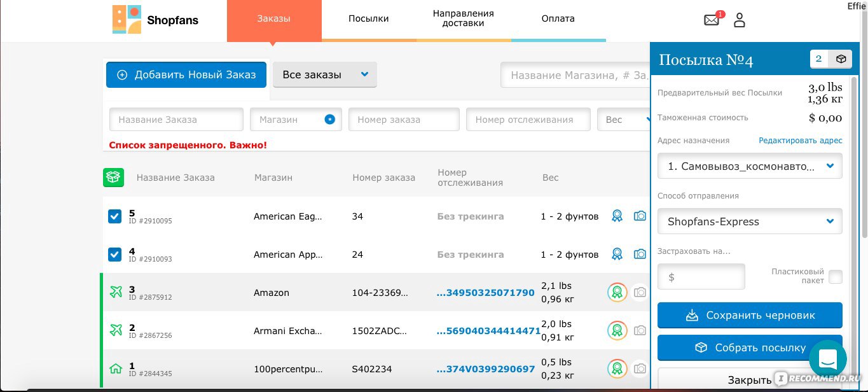
Task: Open the camera icon for Armani Exchange order
Action: tap(640, 330)
